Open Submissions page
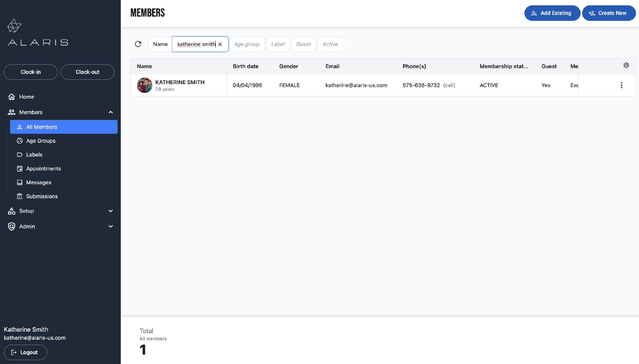Viewport: 639px width, 364px height. 42,196
